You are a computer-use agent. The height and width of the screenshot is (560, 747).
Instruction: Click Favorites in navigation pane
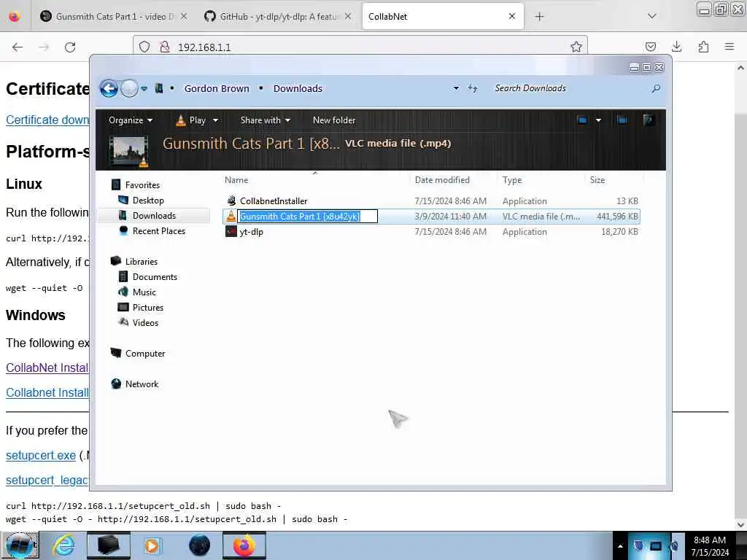tap(142, 184)
